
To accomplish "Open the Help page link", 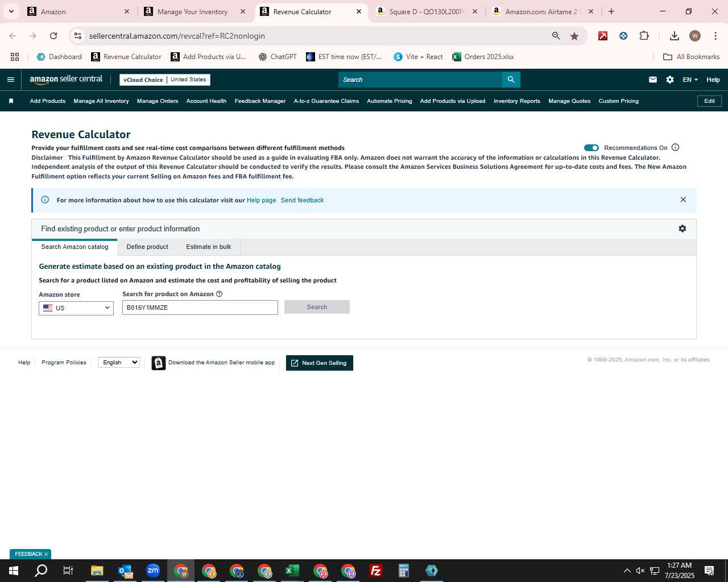I will pos(261,200).
